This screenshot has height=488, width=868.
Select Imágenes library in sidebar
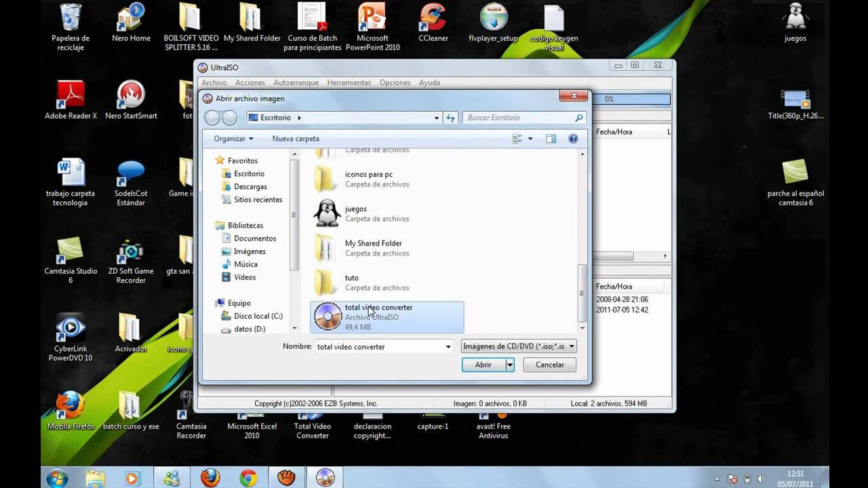[x=250, y=251]
